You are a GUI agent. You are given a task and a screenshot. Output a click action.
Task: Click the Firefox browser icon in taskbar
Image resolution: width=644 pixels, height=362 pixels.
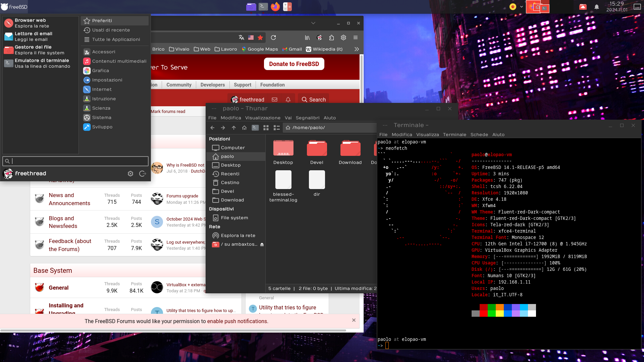point(275,6)
